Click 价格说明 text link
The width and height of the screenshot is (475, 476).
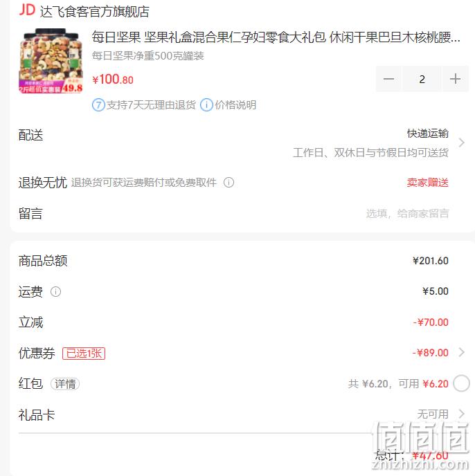pyautogui.click(x=235, y=105)
